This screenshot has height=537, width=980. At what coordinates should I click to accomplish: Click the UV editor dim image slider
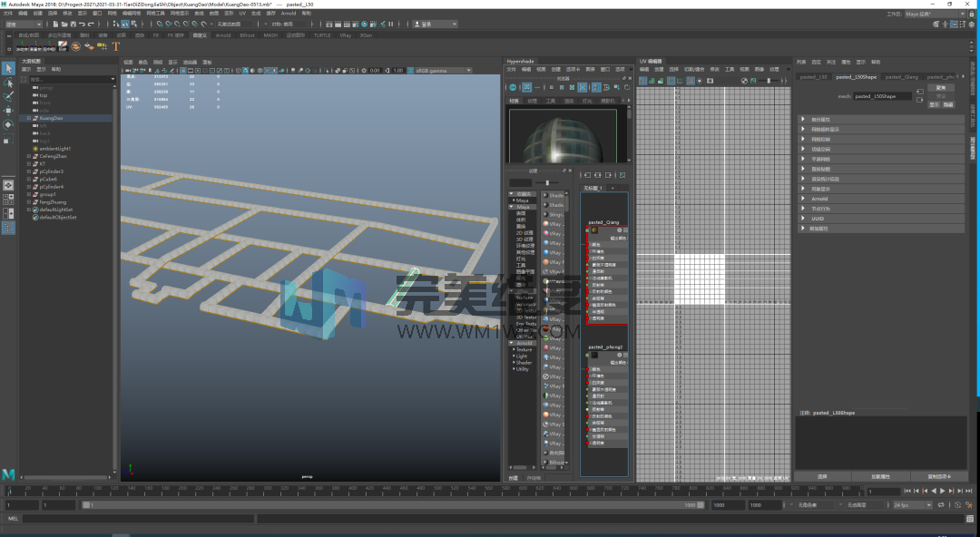[769, 81]
